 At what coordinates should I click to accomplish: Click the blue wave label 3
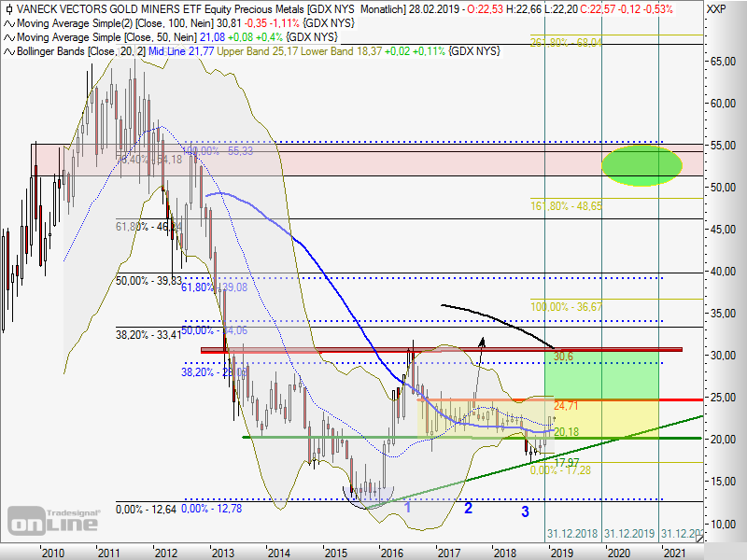525,511
